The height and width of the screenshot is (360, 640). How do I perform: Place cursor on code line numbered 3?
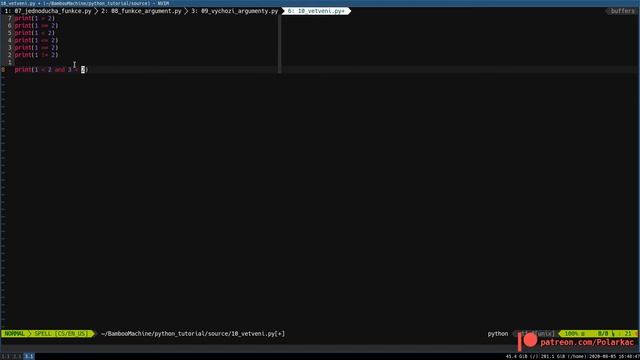click(36, 48)
